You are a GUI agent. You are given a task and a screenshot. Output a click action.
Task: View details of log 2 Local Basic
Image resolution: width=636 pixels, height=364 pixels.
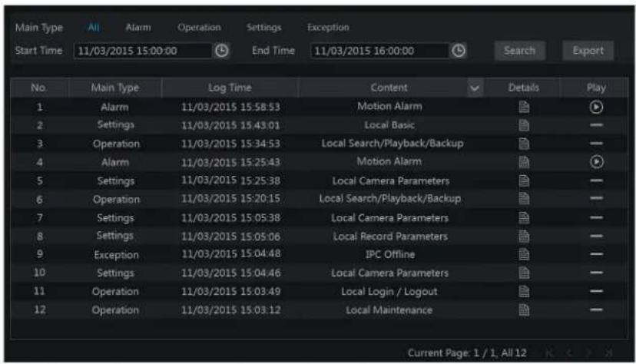[x=524, y=125]
